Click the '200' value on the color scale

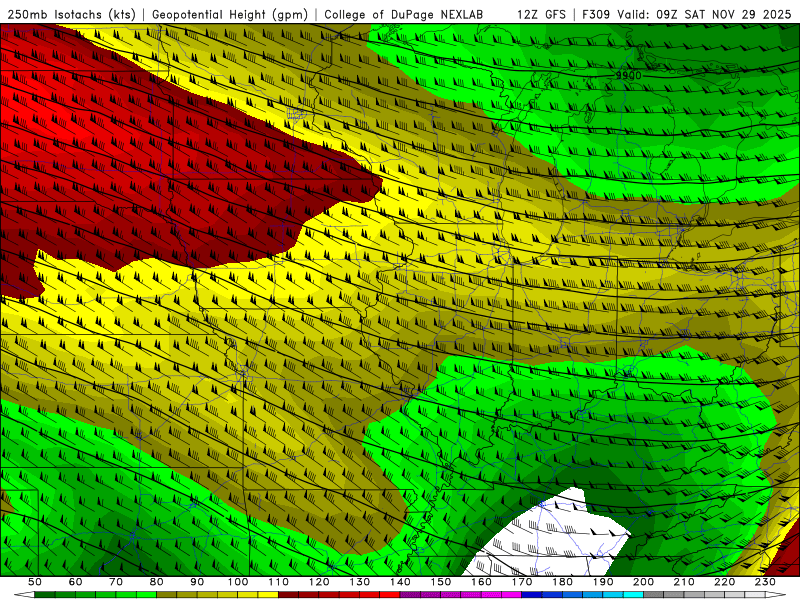coord(644,582)
